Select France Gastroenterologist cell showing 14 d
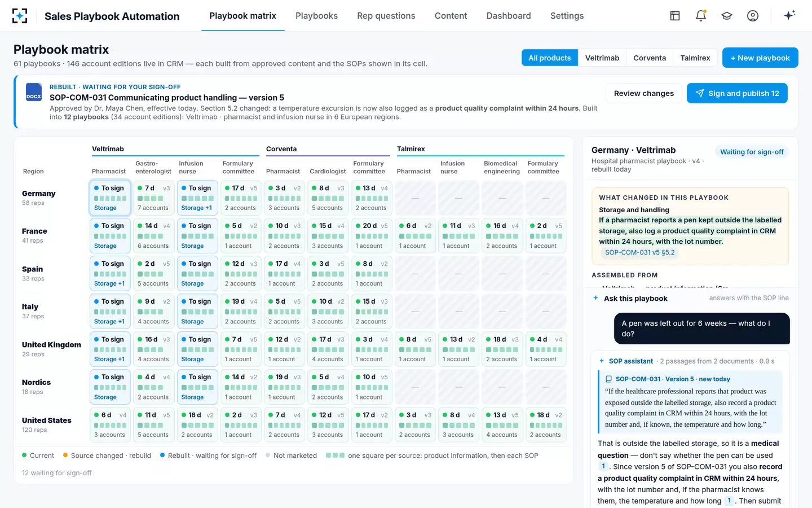Screen dimensions: 812x508 154,236
